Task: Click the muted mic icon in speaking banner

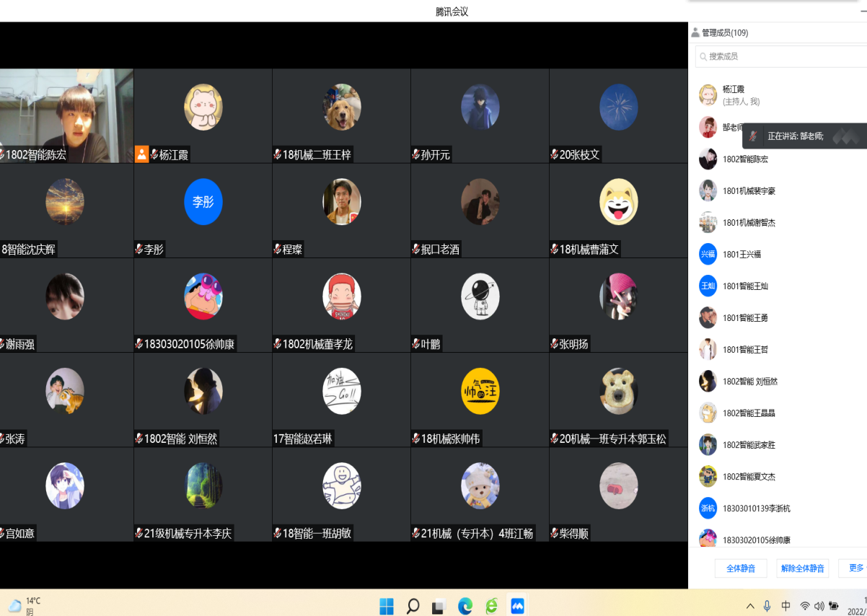Action: [x=753, y=136]
